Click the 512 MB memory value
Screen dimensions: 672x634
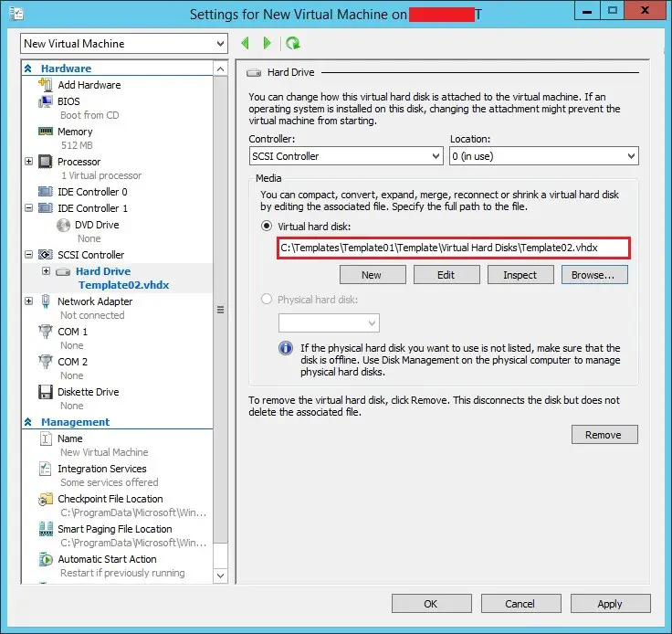(x=77, y=145)
